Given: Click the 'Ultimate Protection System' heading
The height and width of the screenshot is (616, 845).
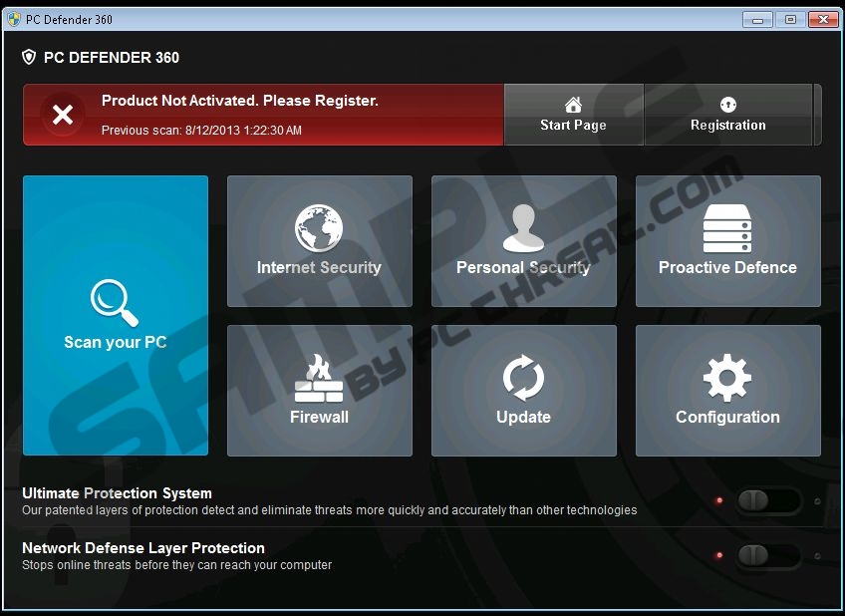Looking at the screenshot, I should (117, 493).
